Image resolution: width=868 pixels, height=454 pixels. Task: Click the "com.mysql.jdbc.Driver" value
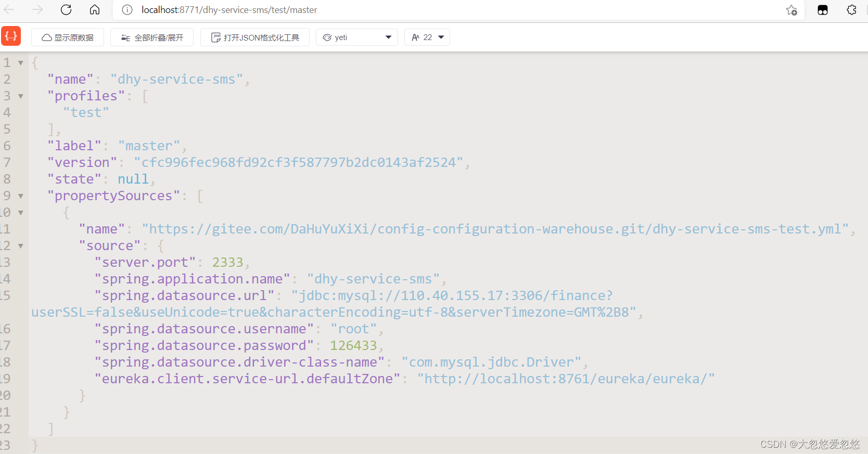pyautogui.click(x=491, y=362)
